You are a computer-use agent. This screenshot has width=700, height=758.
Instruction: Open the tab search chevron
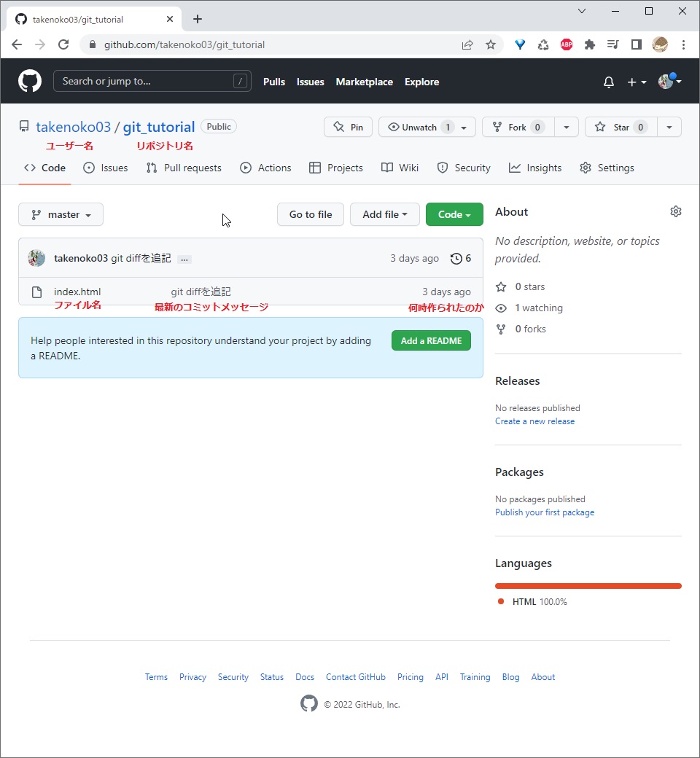(582, 11)
